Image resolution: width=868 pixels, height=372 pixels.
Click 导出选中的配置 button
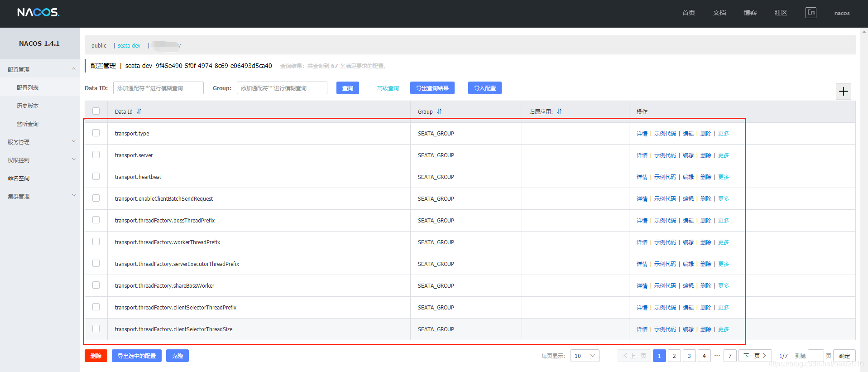tap(137, 356)
